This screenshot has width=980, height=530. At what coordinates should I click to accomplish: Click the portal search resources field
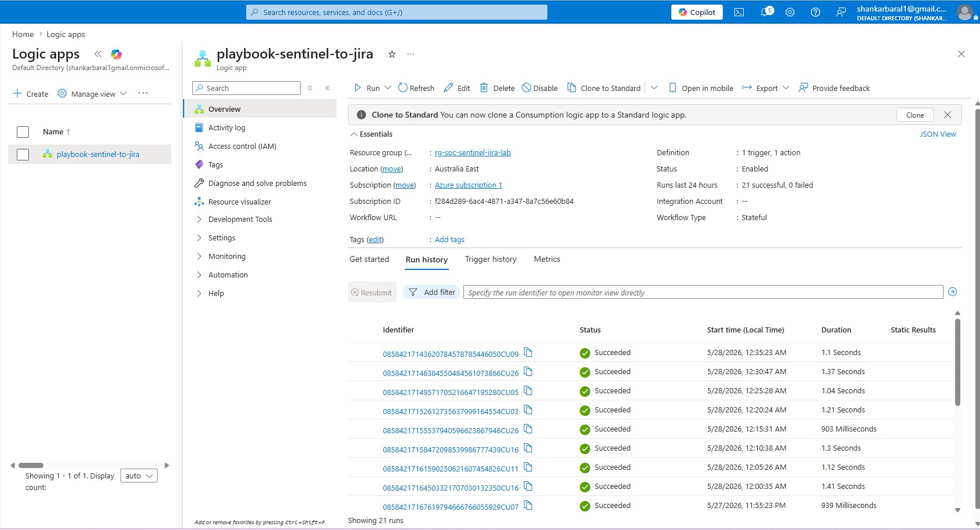click(397, 12)
